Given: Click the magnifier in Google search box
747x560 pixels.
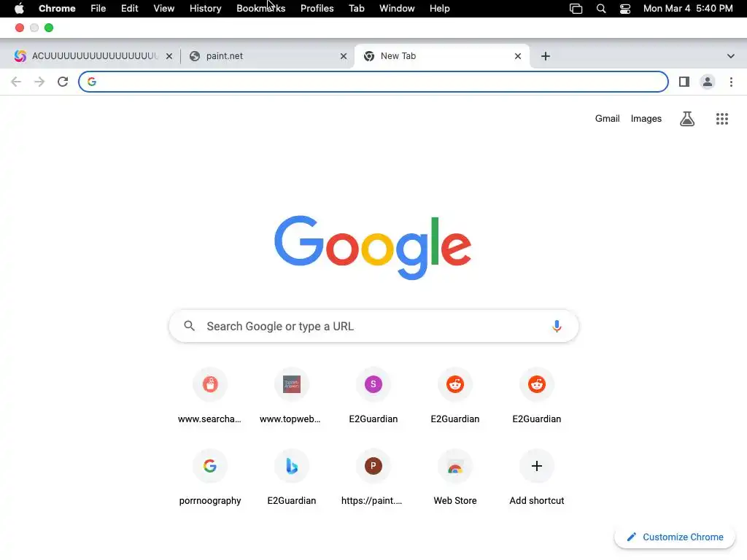Looking at the screenshot, I should tap(189, 326).
